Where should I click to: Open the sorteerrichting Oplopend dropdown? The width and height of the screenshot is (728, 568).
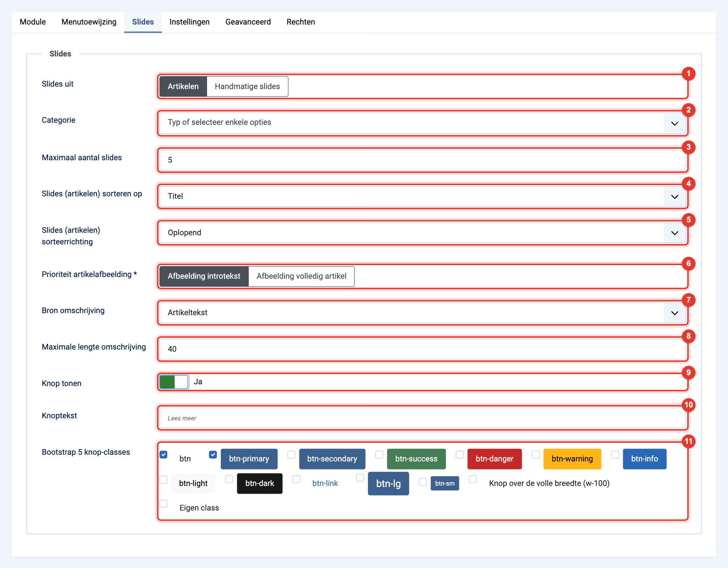(423, 233)
